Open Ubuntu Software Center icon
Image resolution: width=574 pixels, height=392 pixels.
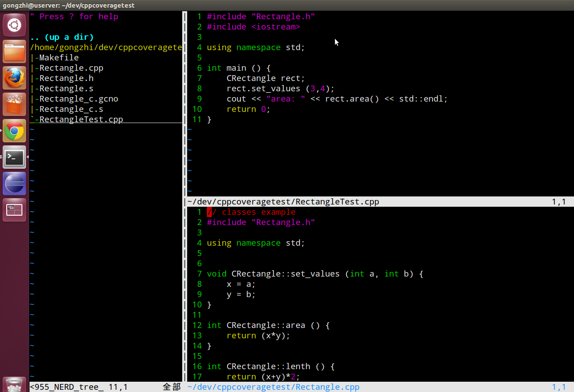coord(14,104)
